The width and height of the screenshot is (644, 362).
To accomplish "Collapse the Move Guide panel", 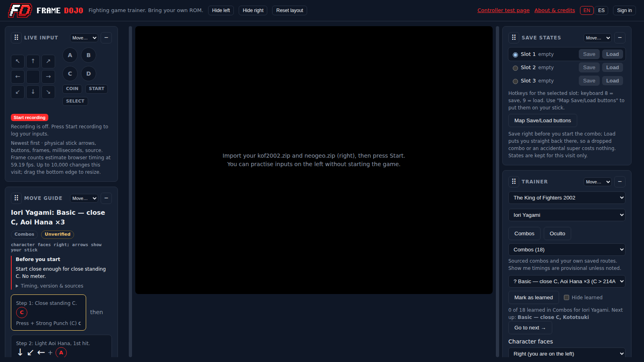I will pyautogui.click(x=106, y=198).
